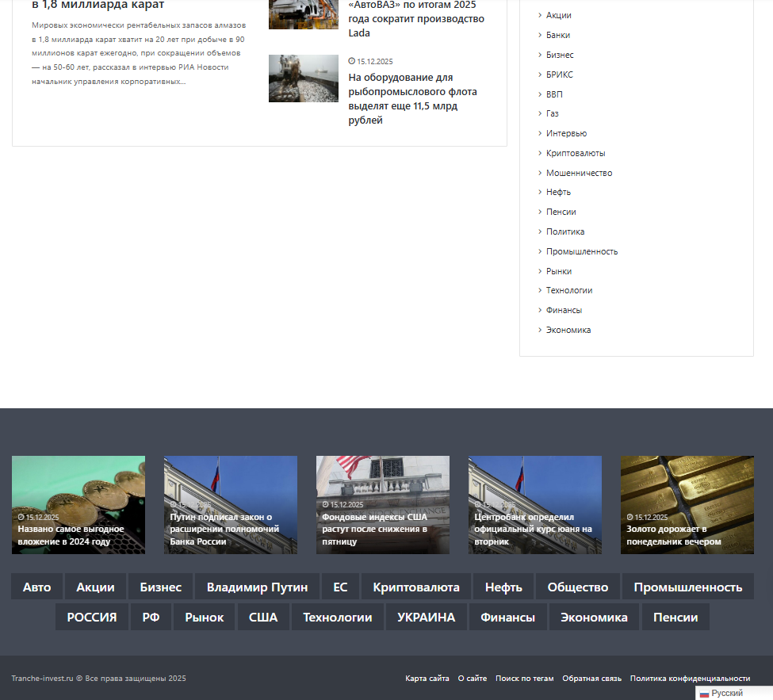Image resolution: width=773 pixels, height=700 pixels.
Task: Open the Пенсии sidebar category
Action: click(561, 212)
